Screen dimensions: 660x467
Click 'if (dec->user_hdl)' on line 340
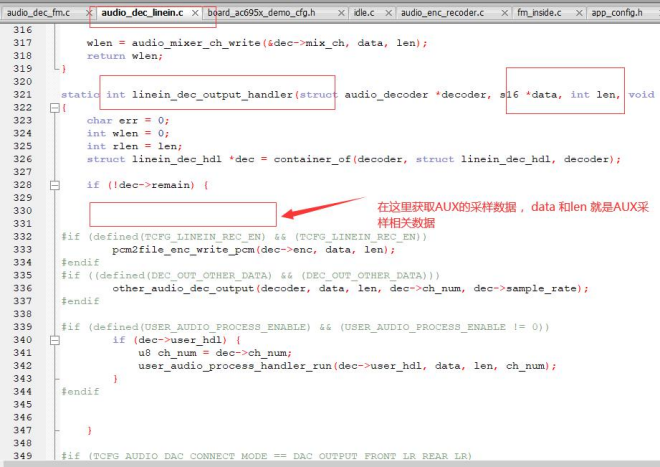(x=170, y=340)
